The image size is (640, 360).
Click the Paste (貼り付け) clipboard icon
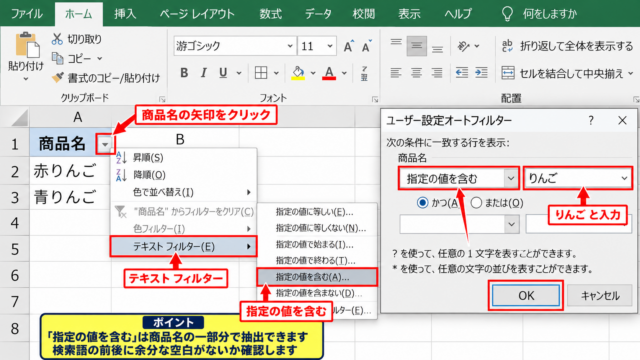click(27, 45)
